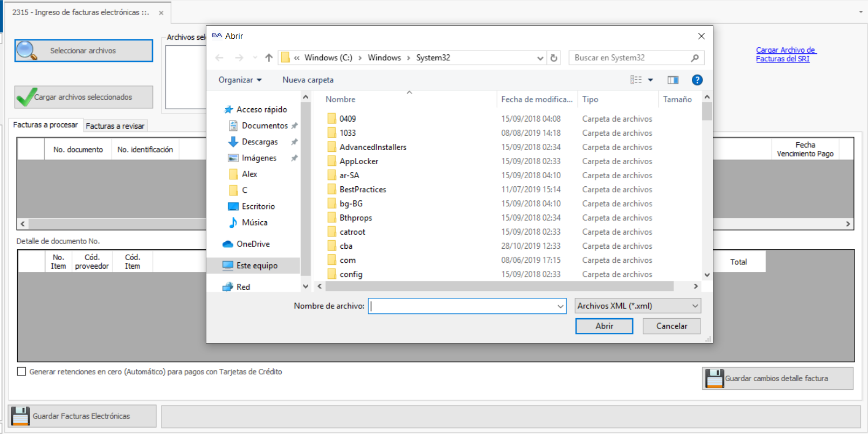The image size is (868, 434).
Task: Sort by the Fecha de modificación column header
Action: [x=537, y=99]
